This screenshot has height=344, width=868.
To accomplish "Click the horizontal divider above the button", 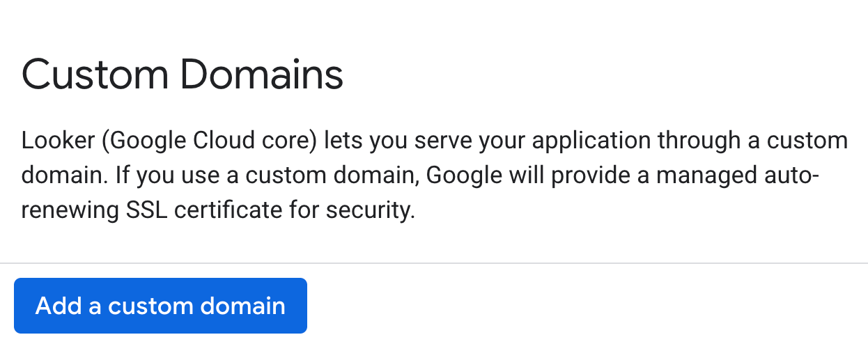I will [x=434, y=263].
